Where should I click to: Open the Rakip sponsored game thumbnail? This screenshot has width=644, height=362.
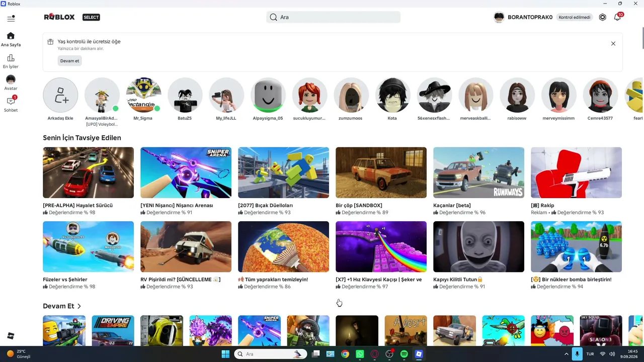(577, 172)
